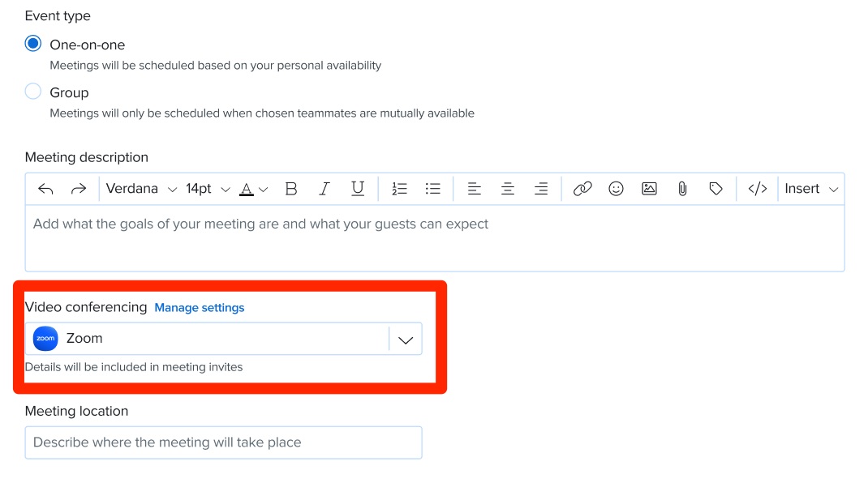Click 'Meetings will be scheduled based on your personal availability'
The width and height of the screenshot is (868, 483).
tap(215, 66)
